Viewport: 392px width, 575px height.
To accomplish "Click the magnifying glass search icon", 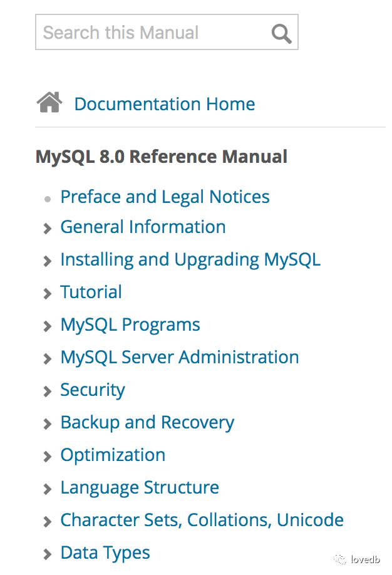I will [281, 34].
